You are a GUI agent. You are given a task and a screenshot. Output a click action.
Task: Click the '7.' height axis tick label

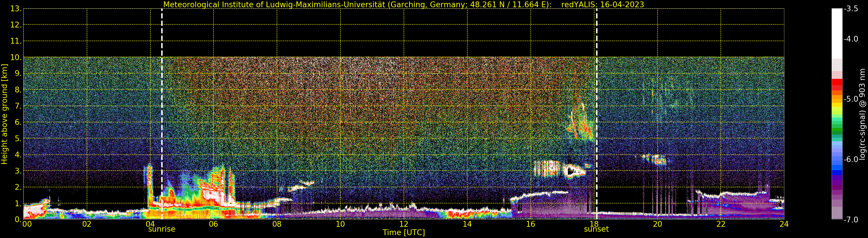18,106
